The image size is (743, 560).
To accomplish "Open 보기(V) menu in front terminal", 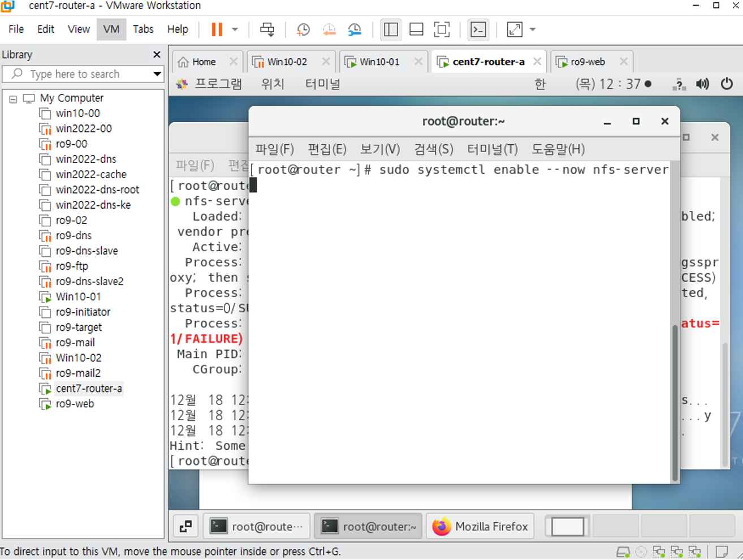I will [380, 149].
